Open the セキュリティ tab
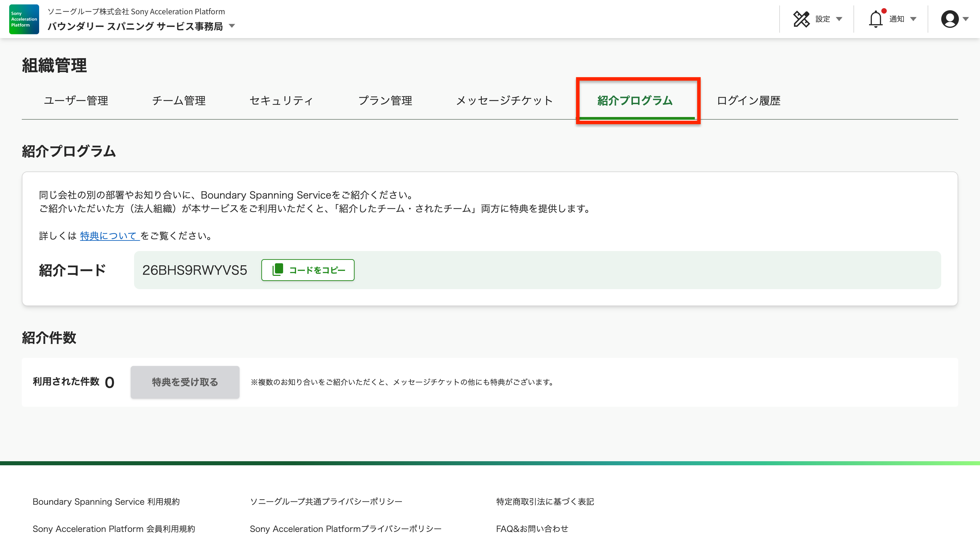The width and height of the screenshot is (980, 551). 281,100
